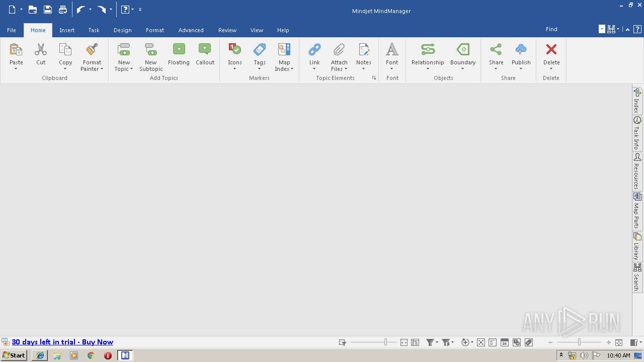The image size is (644, 362).
Task: Undo the last action
Action: point(80,10)
